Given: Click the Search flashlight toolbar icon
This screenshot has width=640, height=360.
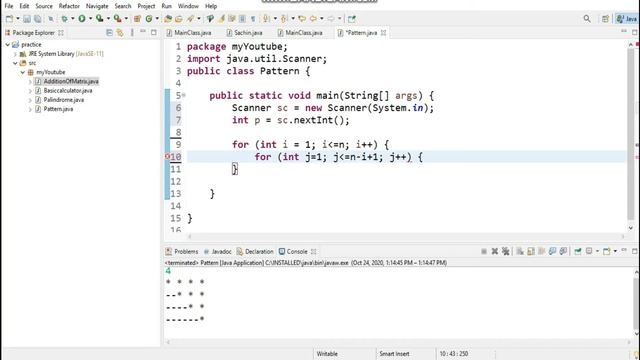Looking at the screenshot, I should (191, 18).
